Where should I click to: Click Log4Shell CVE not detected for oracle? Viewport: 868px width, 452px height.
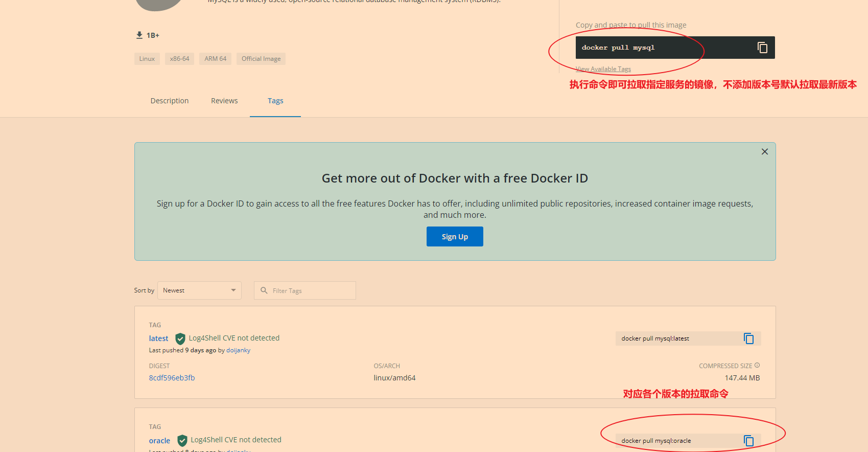pyautogui.click(x=236, y=440)
